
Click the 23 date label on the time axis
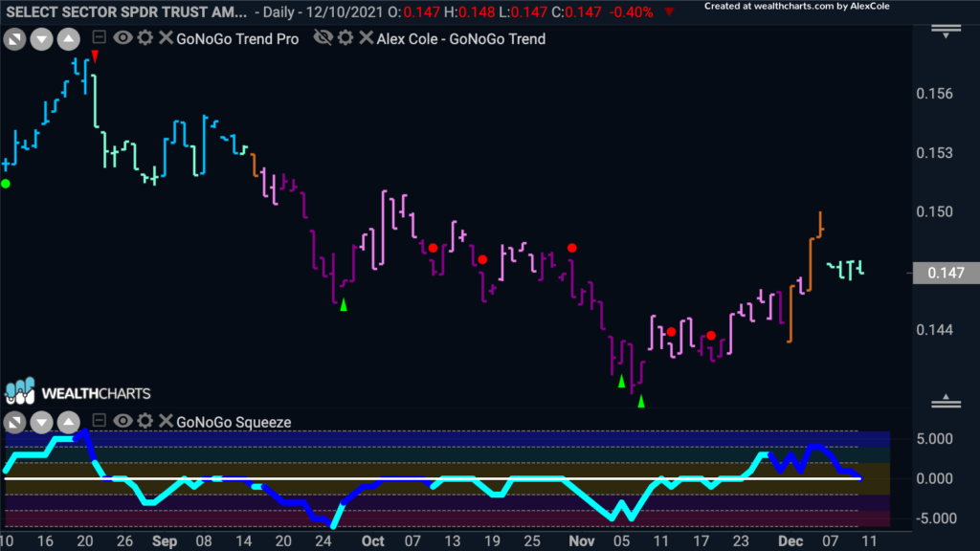[x=741, y=541]
